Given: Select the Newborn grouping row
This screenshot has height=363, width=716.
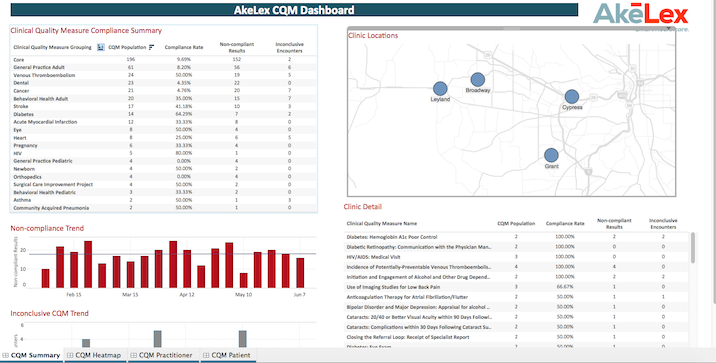Looking at the screenshot, I should tap(163, 169).
